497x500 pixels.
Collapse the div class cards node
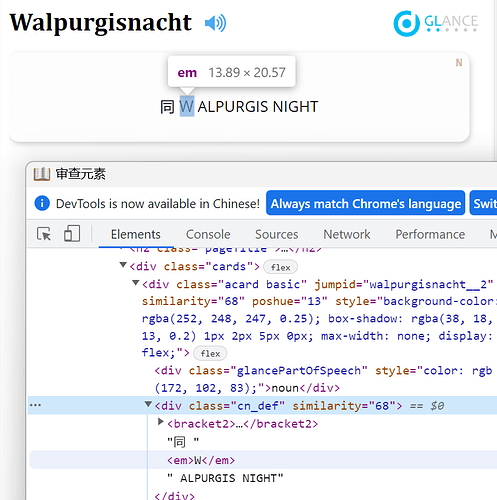point(123,265)
